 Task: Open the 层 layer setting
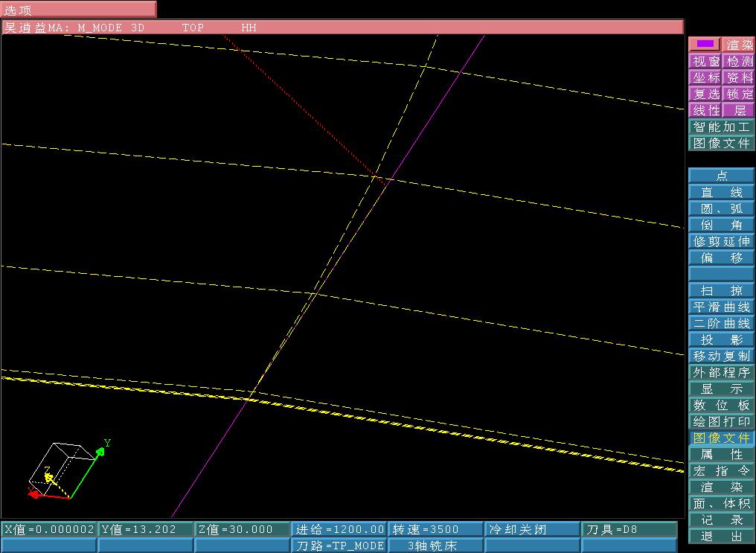click(739, 110)
